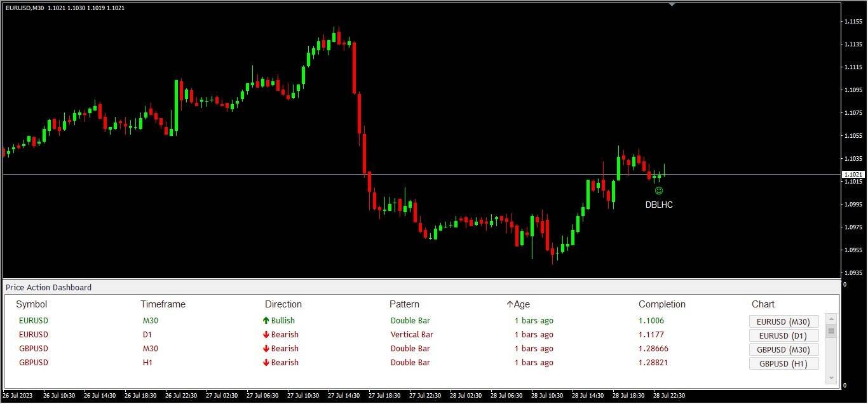The image size is (868, 404).
Task: Click the completion value 1.28666
Action: point(653,349)
